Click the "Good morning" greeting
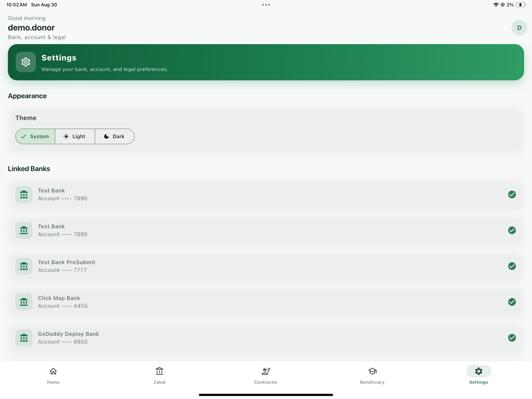The height and width of the screenshot is (399, 532). (27, 18)
